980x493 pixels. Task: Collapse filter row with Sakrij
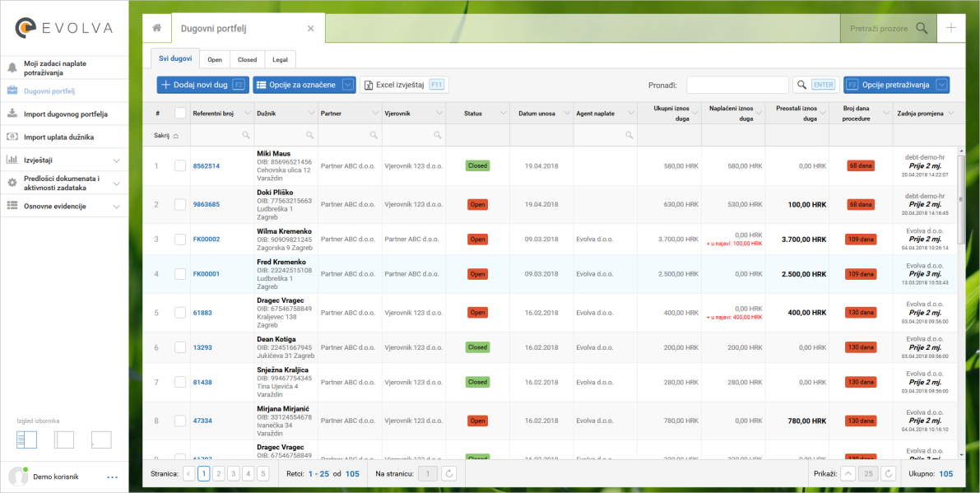click(x=165, y=135)
